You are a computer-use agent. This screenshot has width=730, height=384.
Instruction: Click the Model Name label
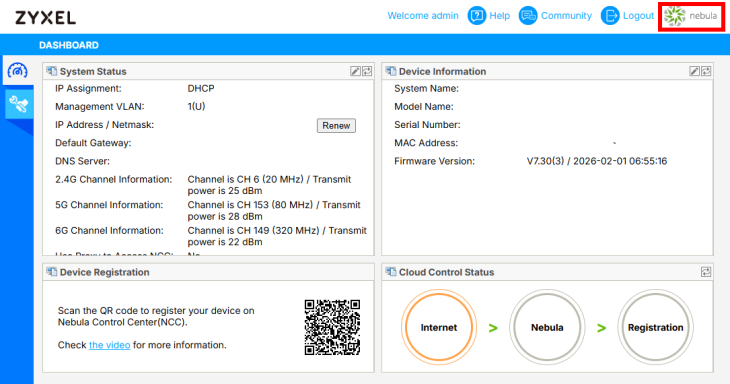tap(423, 107)
